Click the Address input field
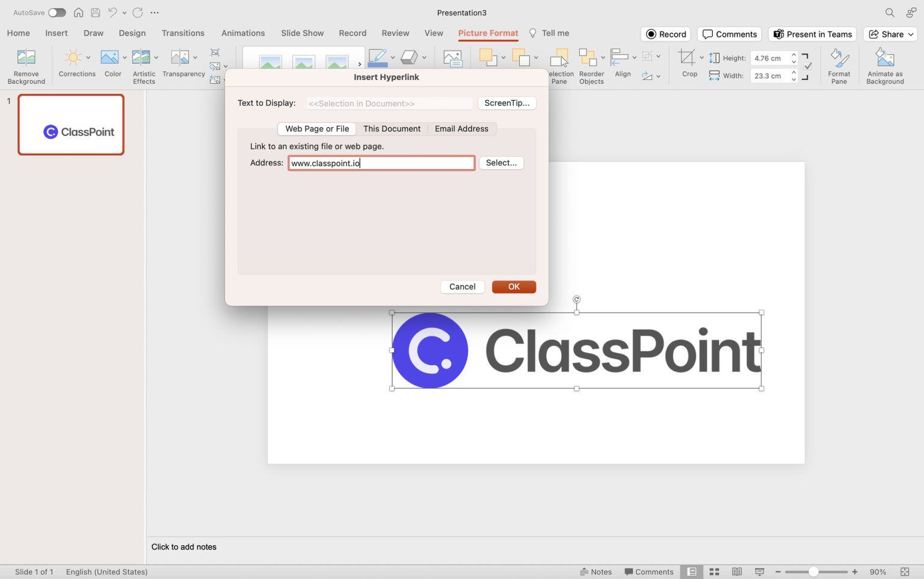This screenshot has width=924, height=579. pos(381,163)
